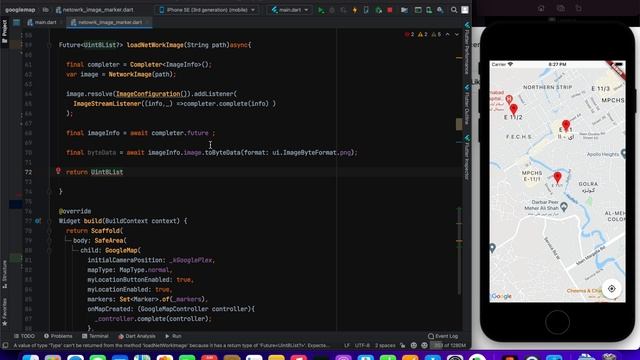Show the red error count indicator
Screen dimensions: 640x360
[x=409, y=35]
